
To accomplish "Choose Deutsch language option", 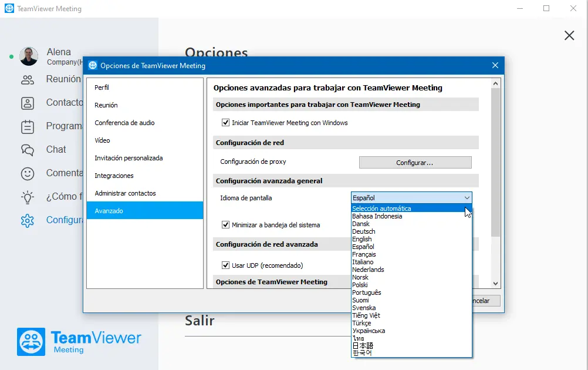I will coord(411,231).
